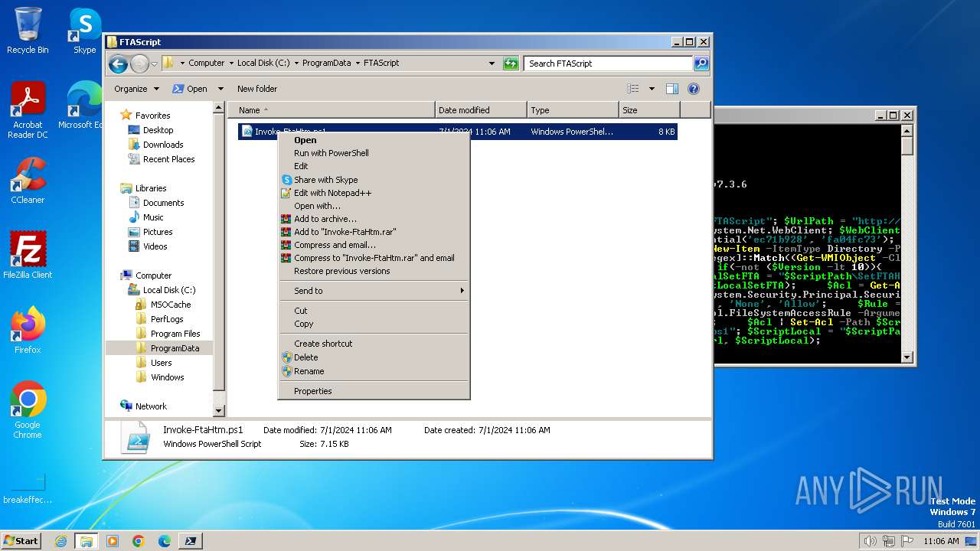The height and width of the screenshot is (551, 980).
Task: Select Open in the context menu
Action: (x=374, y=140)
